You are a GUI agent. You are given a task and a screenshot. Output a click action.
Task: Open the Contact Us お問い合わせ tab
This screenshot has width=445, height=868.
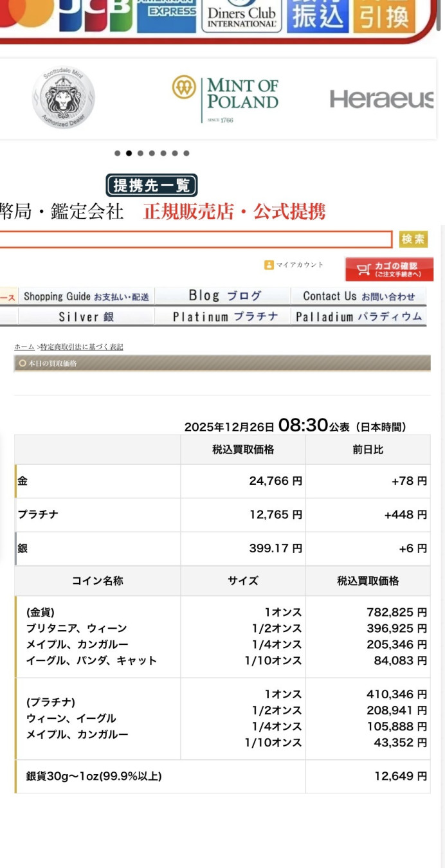tap(359, 296)
